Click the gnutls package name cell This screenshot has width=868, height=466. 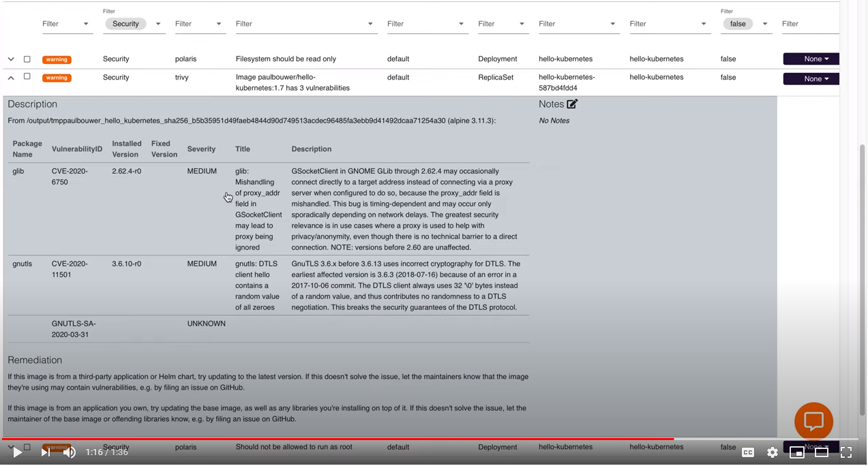coord(23,264)
